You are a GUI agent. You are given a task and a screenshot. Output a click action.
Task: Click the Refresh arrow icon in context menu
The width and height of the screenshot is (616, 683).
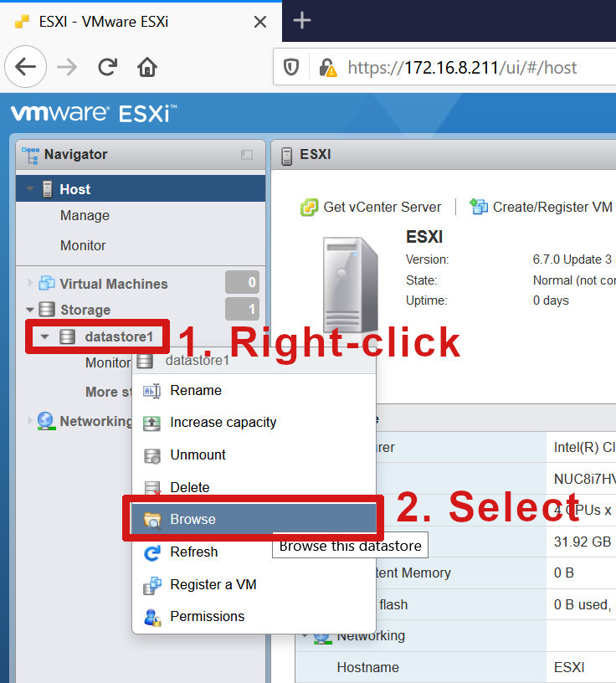click(152, 552)
